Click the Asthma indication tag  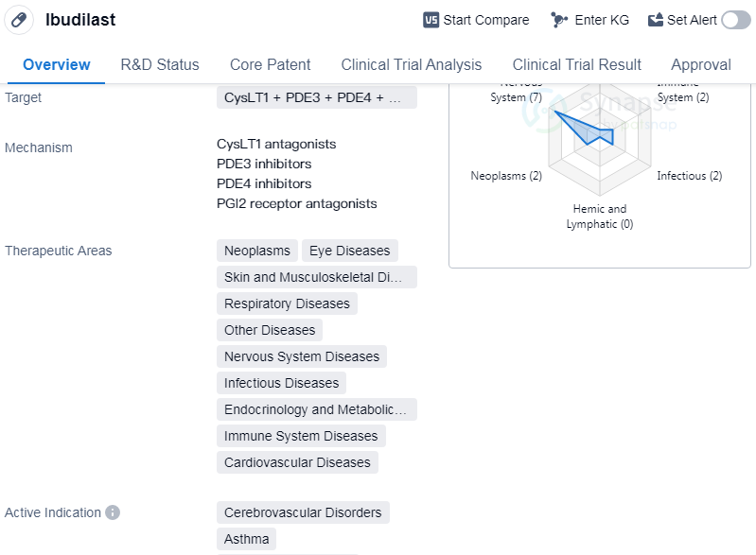[246, 539]
